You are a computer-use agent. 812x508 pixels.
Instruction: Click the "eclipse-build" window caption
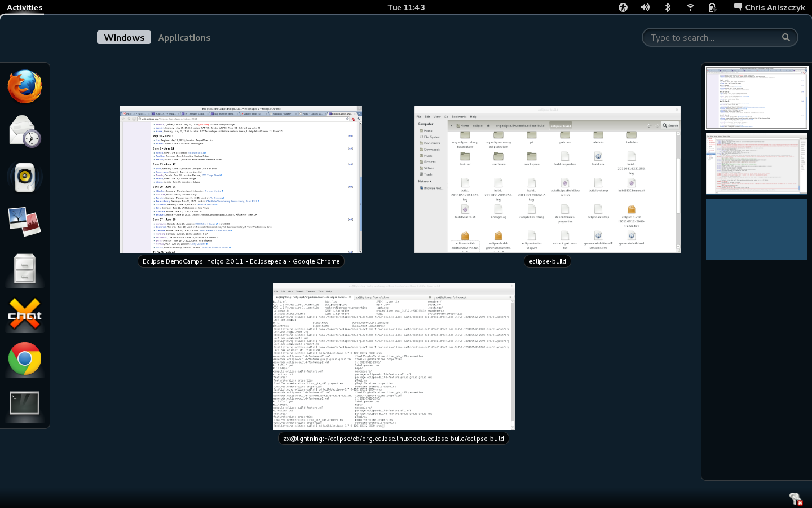tap(548, 261)
